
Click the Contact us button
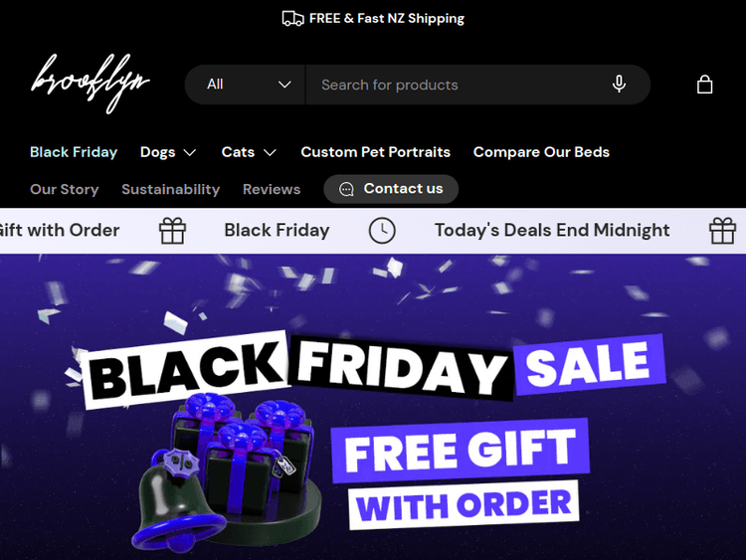[391, 189]
